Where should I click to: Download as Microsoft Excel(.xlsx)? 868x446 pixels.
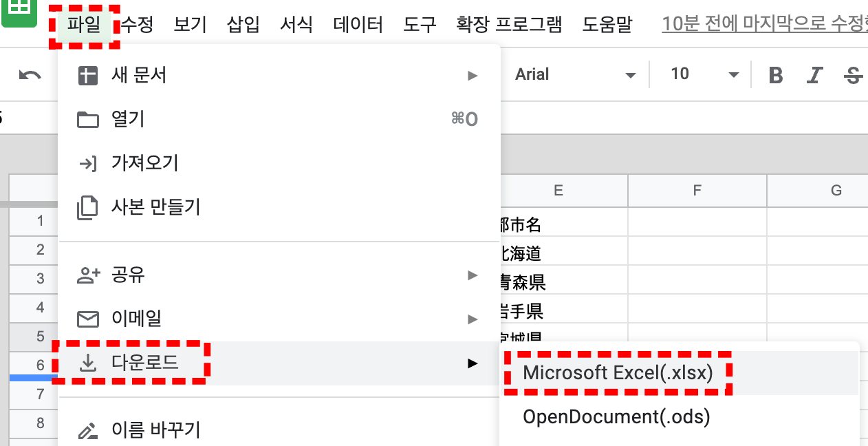click(680, 372)
